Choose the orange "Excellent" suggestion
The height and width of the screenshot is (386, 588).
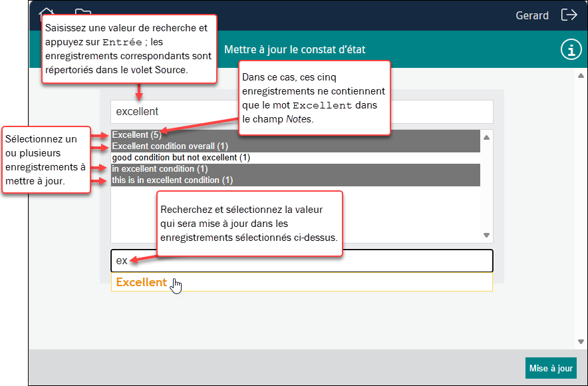[302, 282]
